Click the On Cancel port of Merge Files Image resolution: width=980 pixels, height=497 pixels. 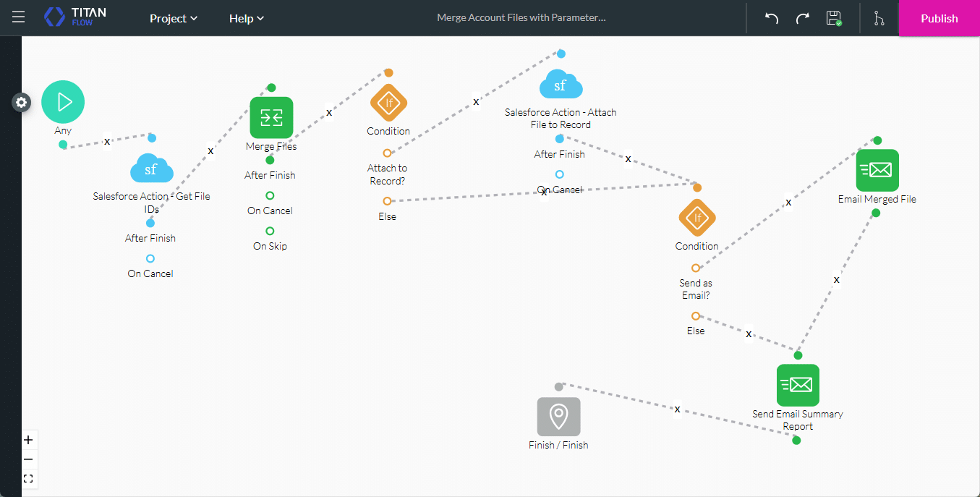(270, 195)
